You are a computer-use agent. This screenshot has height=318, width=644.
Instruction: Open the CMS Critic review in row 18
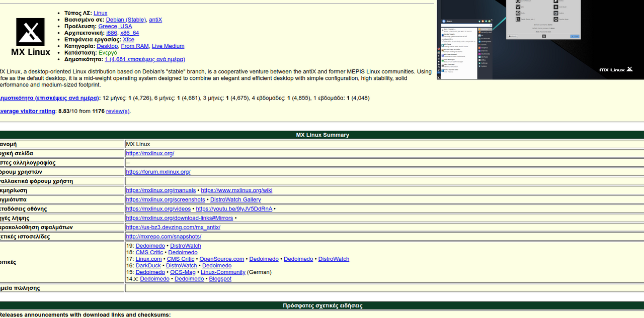[x=149, y=252]
